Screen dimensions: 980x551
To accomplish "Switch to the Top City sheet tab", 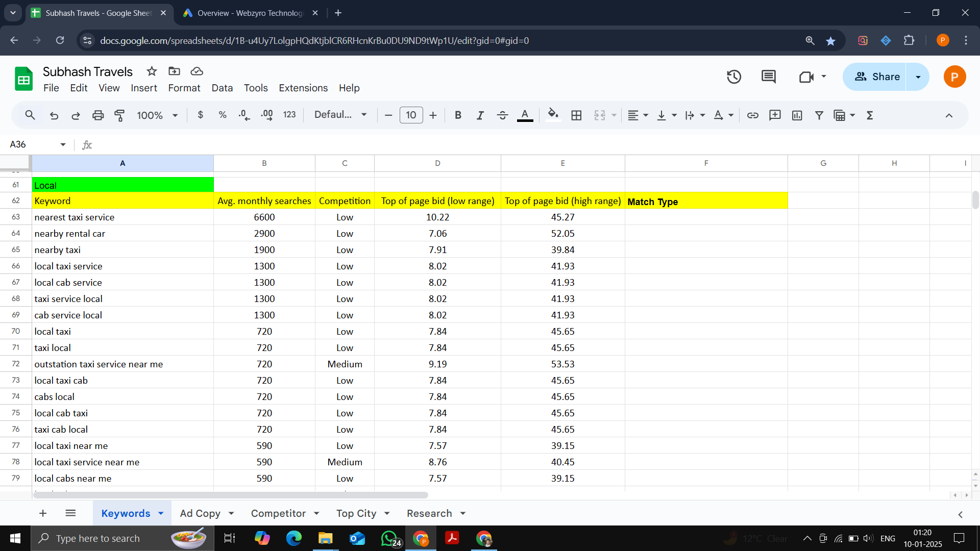I will coord(356,514).
